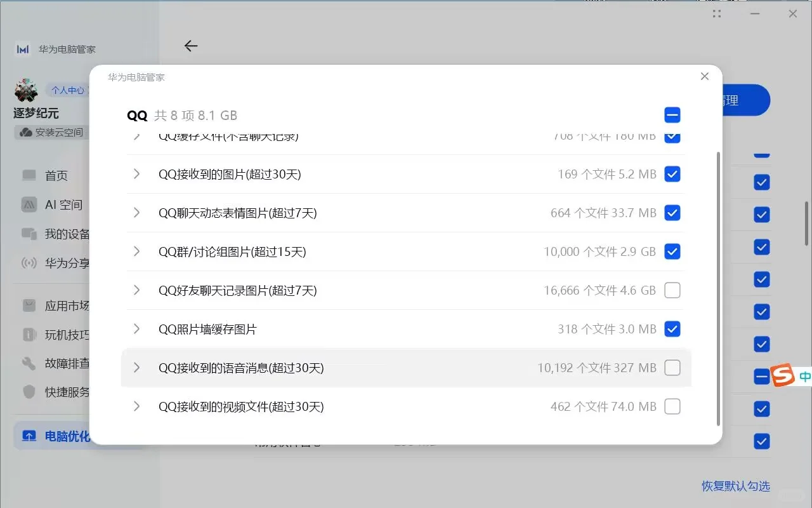Click the dialog's vertical scrollbar
The height and width of the screenshot is (508, 812).
(718, 288)
